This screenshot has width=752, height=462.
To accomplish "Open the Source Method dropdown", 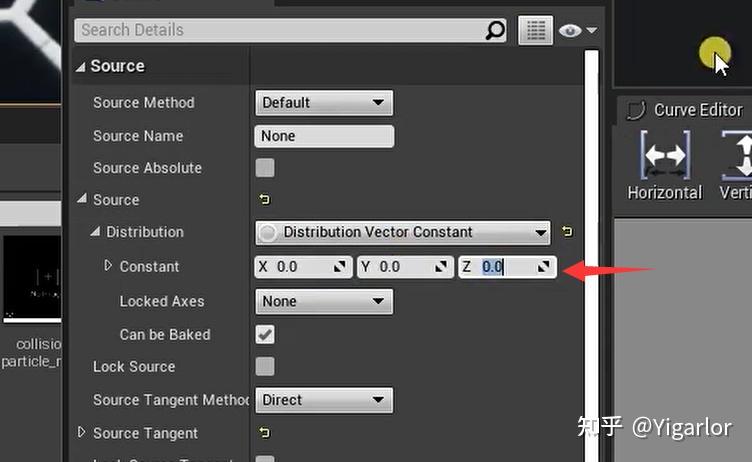I will click(x=323, y=102).
